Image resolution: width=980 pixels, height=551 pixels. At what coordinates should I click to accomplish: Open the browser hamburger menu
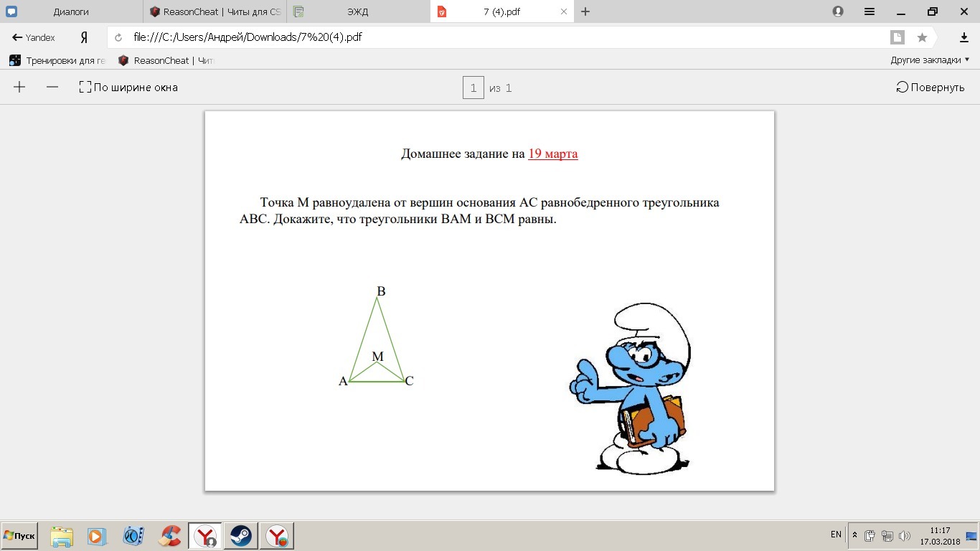(x=870, y=11)
